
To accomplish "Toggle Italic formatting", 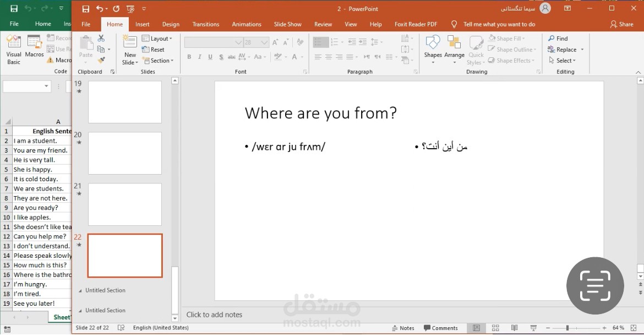I will 200,57.
